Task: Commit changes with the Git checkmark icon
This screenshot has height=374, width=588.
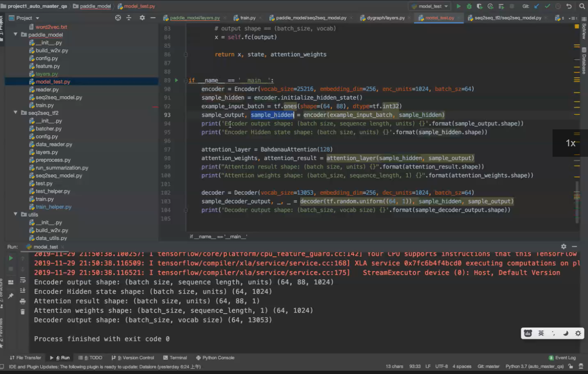Action: (547, 6)
